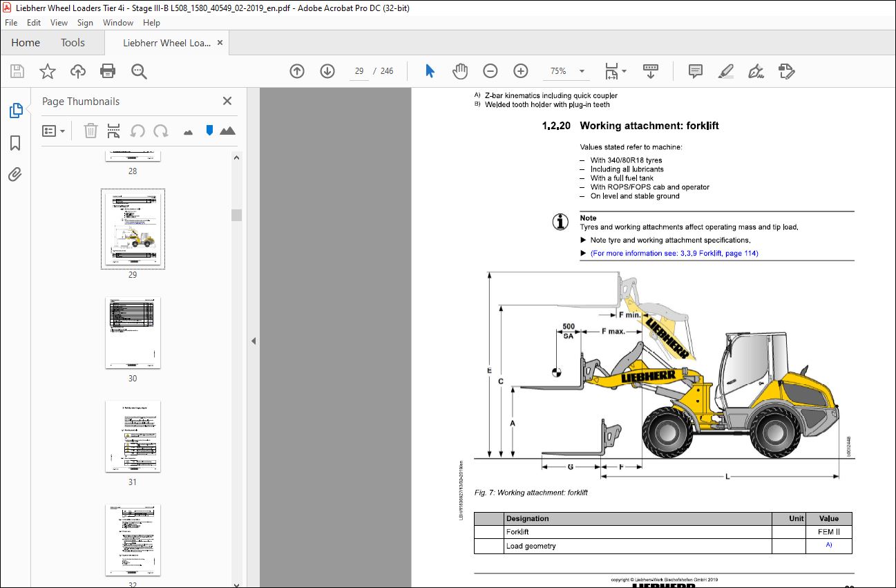Click the thumbnails pane scrollbar handle
This screenshot has height=588, width=896.
coord(236,215)
